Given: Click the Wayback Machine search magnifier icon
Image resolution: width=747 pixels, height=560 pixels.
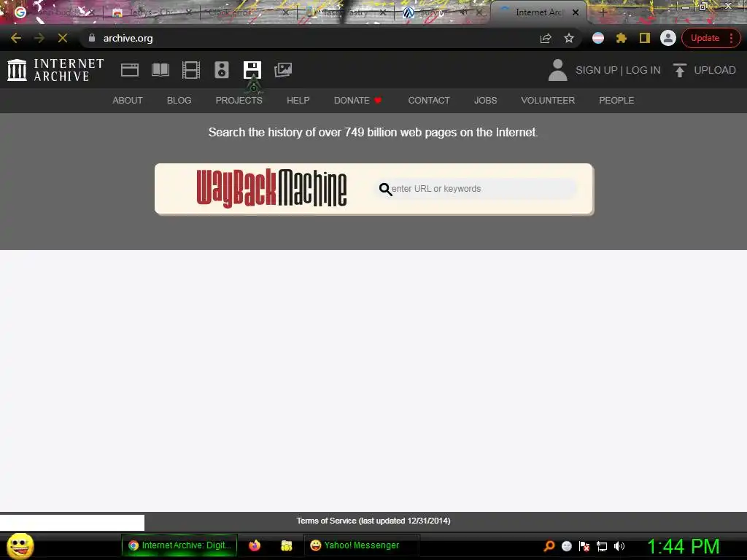Looking at the screenshot, I should [385, 190].
